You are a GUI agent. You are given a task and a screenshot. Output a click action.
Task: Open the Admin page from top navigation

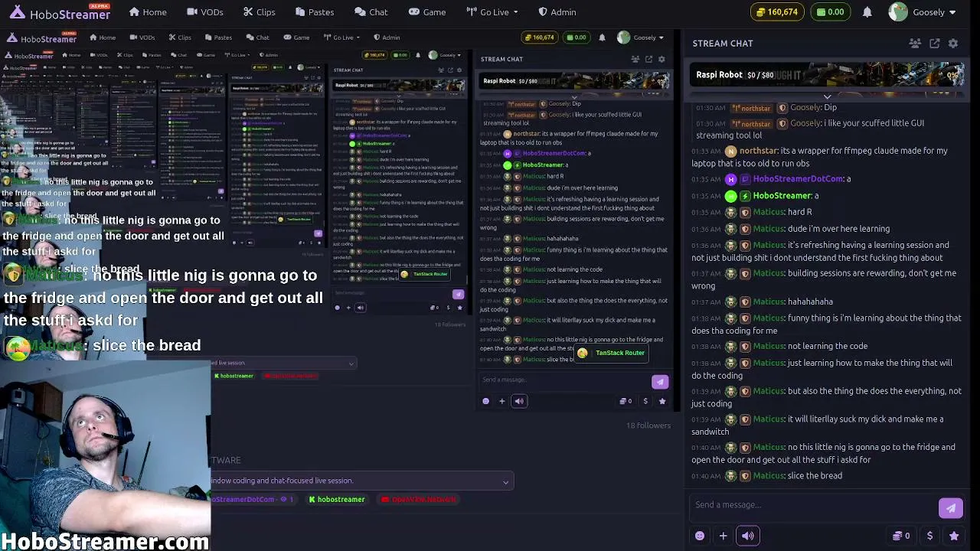(x=557, y=12)
